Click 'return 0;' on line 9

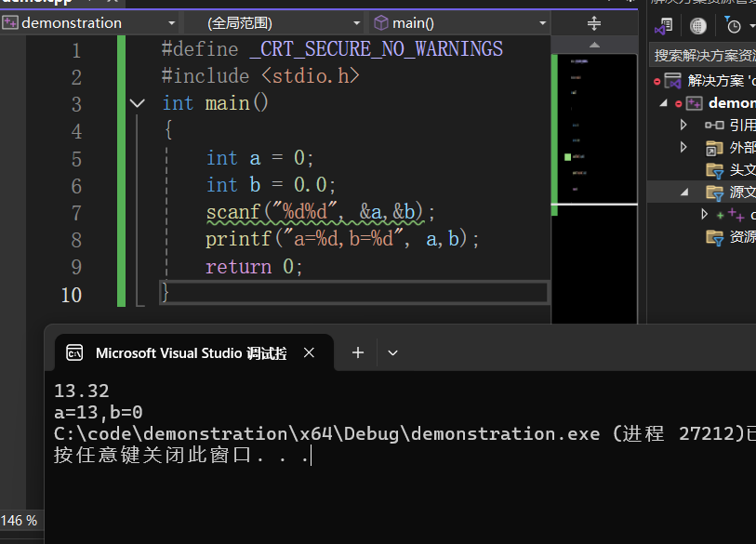(x=254, y=266)
